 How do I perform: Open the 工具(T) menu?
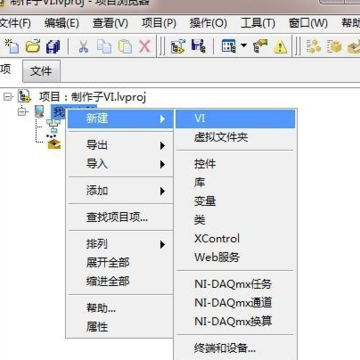(x=258, y=23)
